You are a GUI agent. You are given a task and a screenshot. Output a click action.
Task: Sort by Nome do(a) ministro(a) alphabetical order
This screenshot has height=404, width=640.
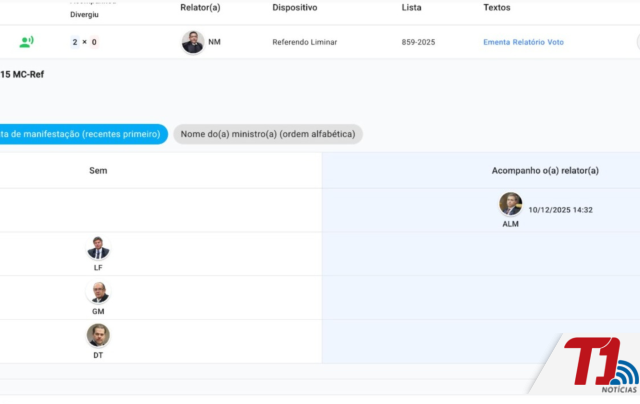[267, 134]
